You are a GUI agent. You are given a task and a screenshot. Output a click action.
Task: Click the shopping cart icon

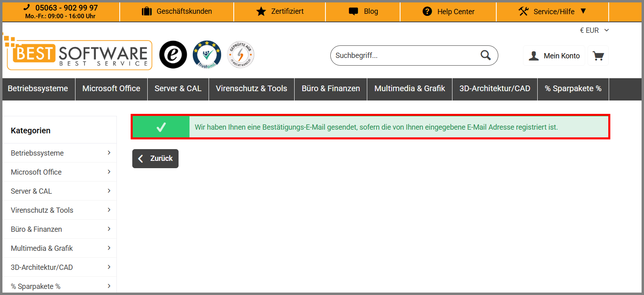[x=598, y=56]
